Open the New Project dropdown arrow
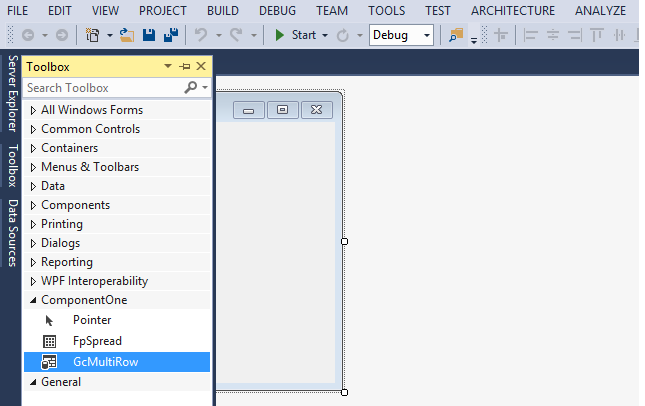 click(110, 35)
